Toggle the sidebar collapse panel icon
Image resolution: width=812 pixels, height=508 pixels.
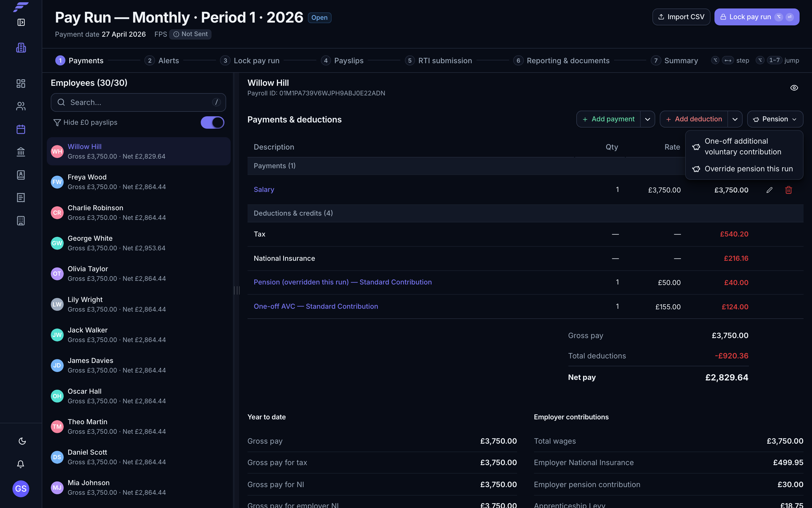21,23
